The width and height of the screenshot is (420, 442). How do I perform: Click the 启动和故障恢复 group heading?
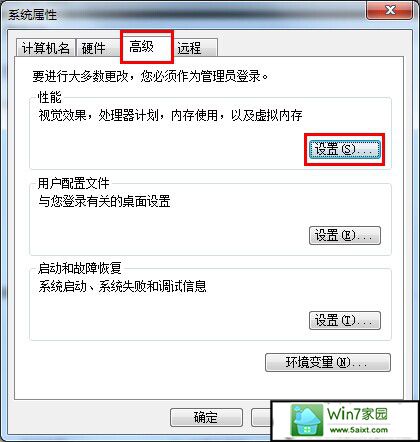pos(80,268)
